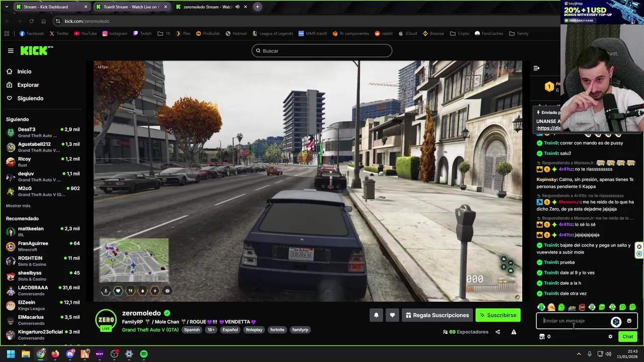644x362 pixels.
Task: Open the Windows Start menu
Action: pyautogui.click(x=11, y=354)
